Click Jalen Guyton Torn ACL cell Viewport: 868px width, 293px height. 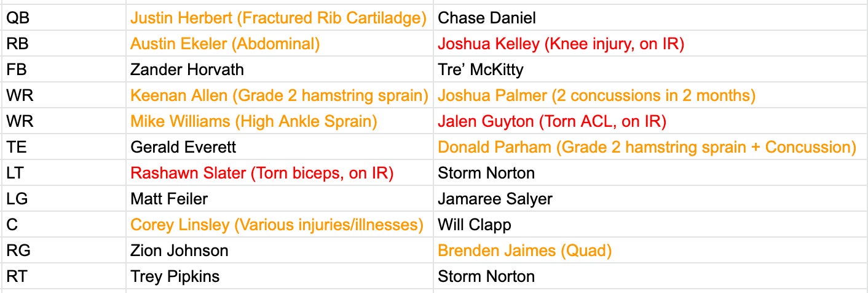click(x=552, y=121)
